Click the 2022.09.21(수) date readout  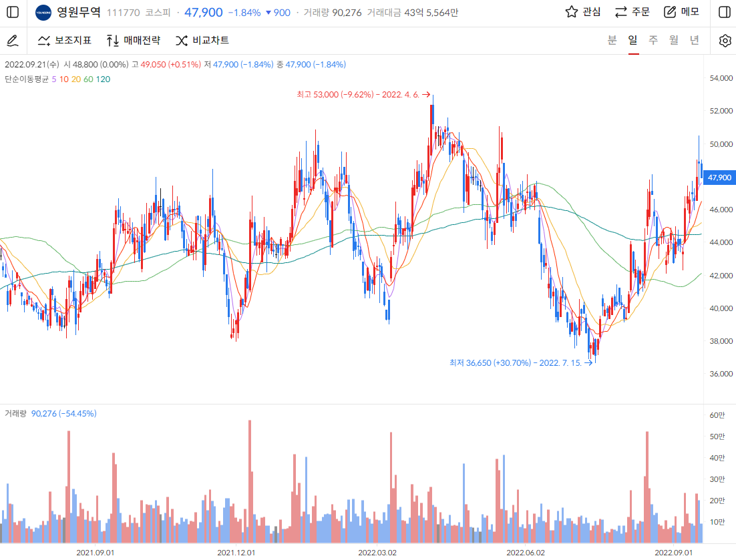coord(32,65)
